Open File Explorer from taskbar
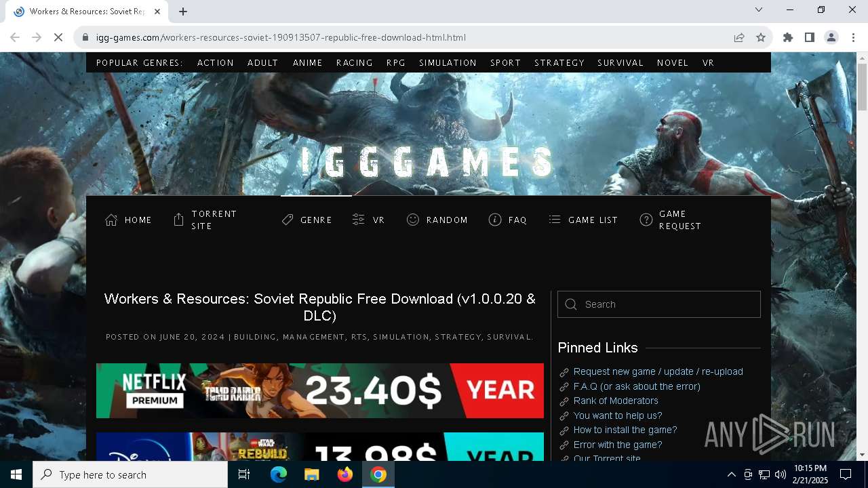Image resolution: width=868 pixels, height=488 pixels. [311, 474]
